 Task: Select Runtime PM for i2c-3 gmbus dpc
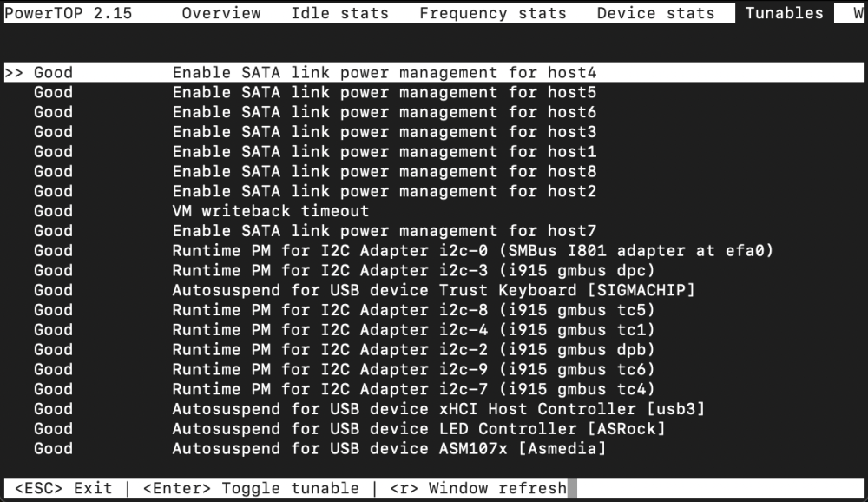point(433,270)
